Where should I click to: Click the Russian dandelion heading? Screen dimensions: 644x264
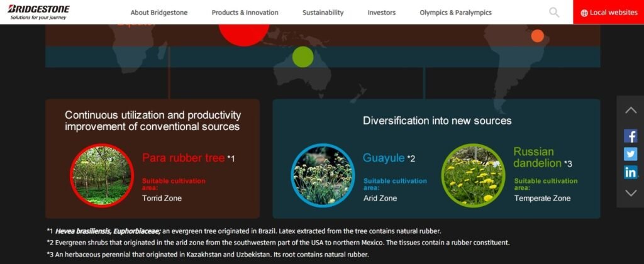537,157
